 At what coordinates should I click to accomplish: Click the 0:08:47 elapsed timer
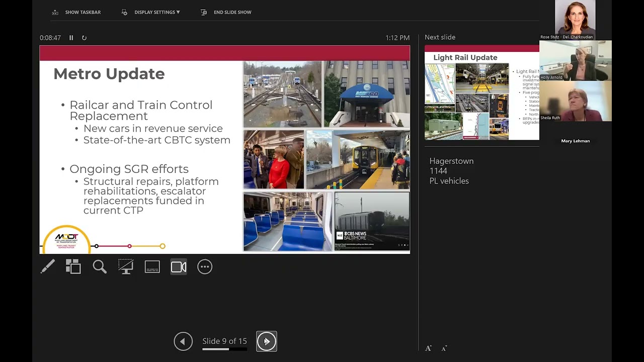(x=50, y=38)
